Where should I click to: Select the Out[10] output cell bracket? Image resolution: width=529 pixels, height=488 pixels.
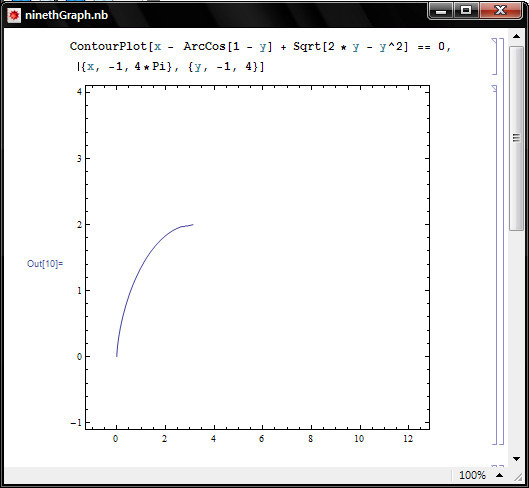(x=495, y=265)
